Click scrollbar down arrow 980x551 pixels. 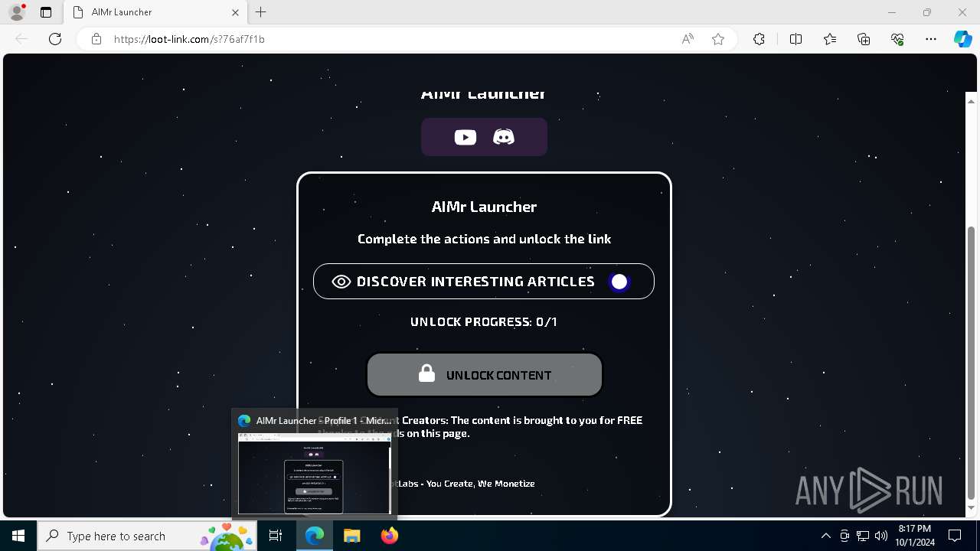[x=972, y=508]
